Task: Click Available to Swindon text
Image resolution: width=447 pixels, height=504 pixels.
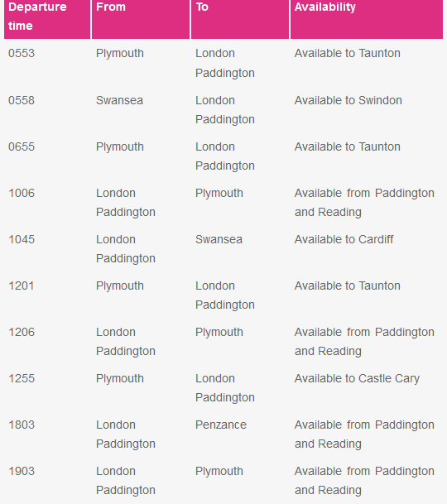Action: 348,100
